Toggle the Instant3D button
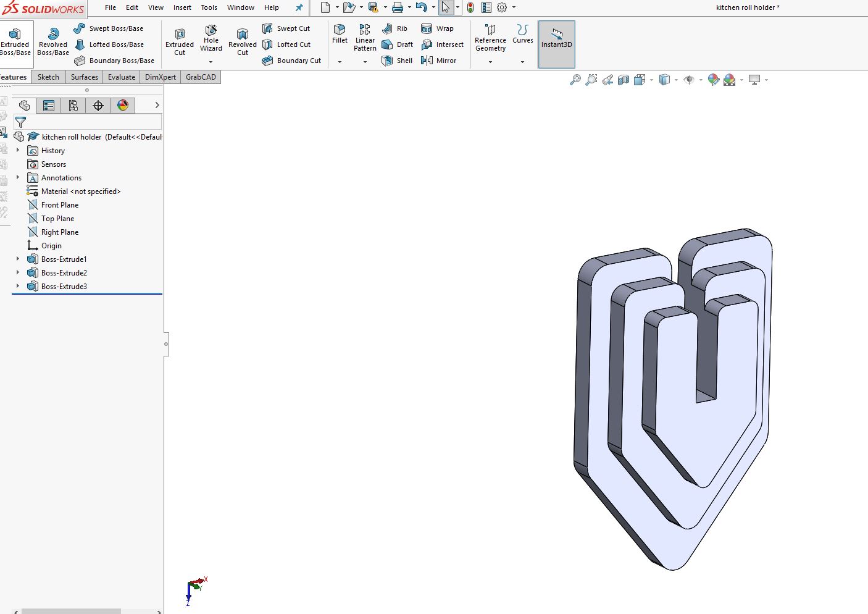This screenshot has width=868, height=614. (557, 44)
